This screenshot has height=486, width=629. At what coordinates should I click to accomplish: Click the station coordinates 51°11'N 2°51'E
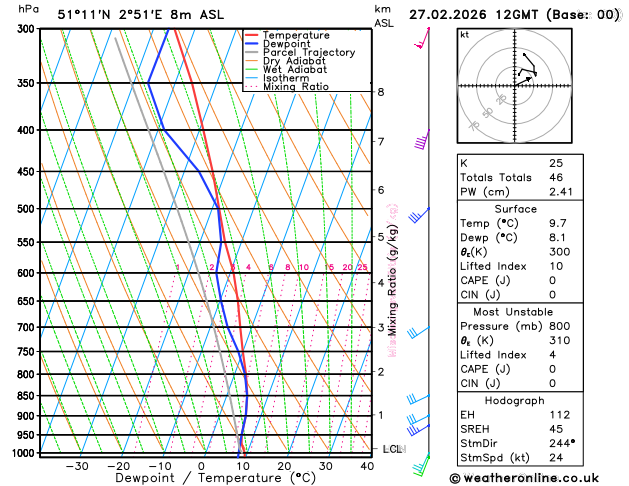[x=112, y=15]
